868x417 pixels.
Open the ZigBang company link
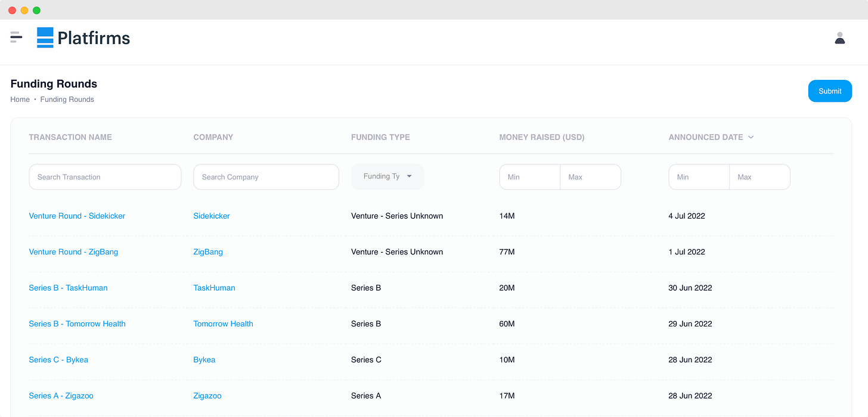208,252
